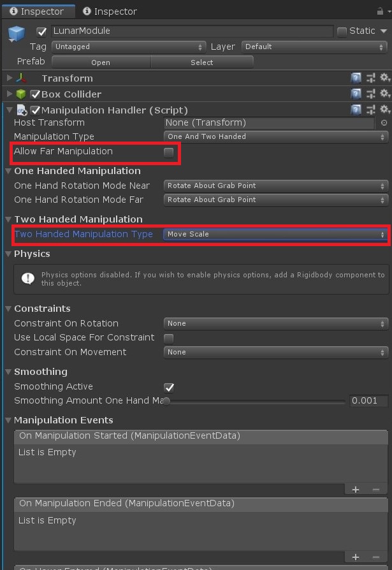The height and width of the screenshot is (570, 392).
Task: Toggle the Static checkbox
Action: (342, 32)
